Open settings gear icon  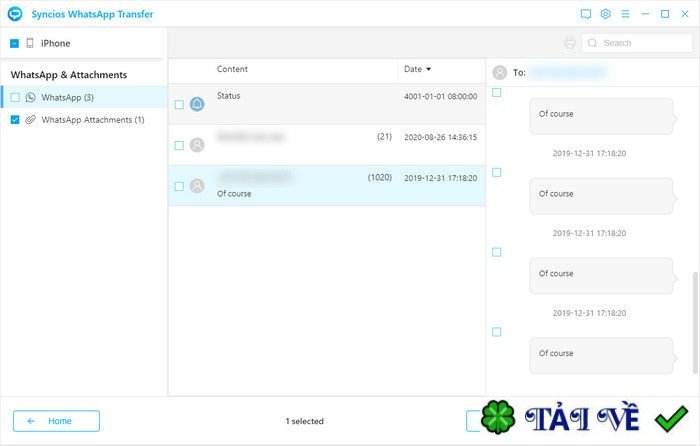click(x=605, y=14)
